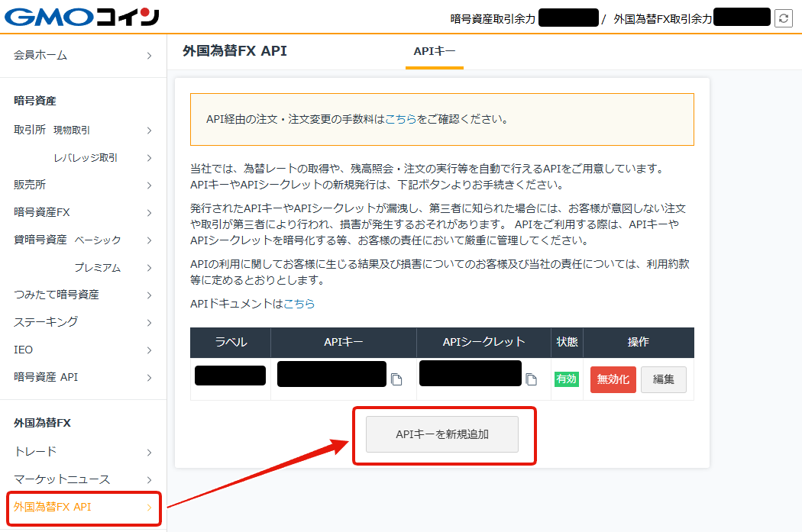The image size is (802, 532).
Task: Select 暗号資産 API in the sidebar
Action: click(x=82, y=377)
